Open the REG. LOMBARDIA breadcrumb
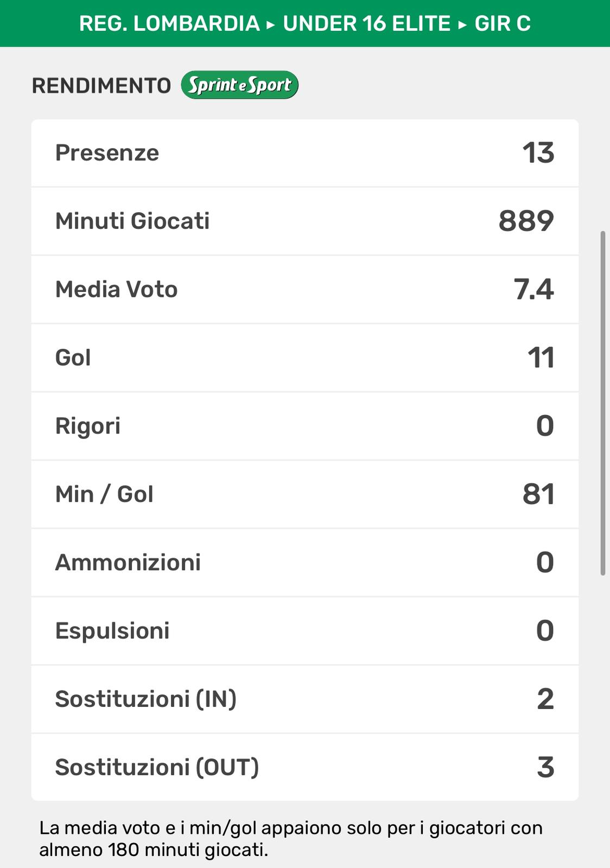This screenshot has width=610, height=868. point(169,24)
